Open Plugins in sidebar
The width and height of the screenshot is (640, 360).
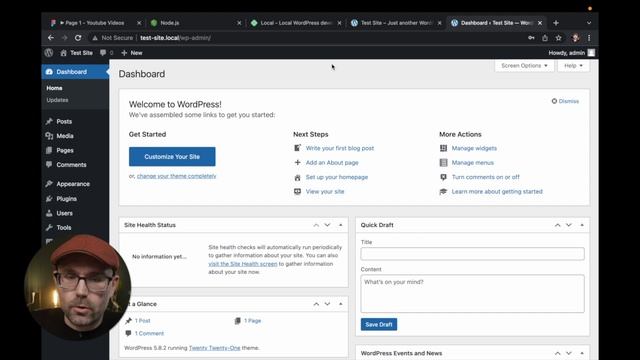[66, 199]
